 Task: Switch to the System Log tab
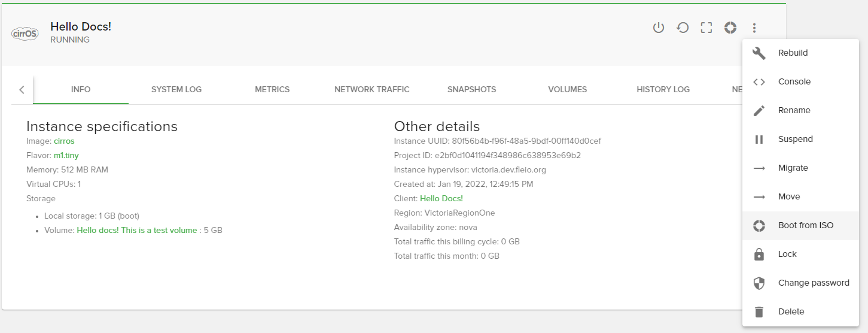(176, 89)
